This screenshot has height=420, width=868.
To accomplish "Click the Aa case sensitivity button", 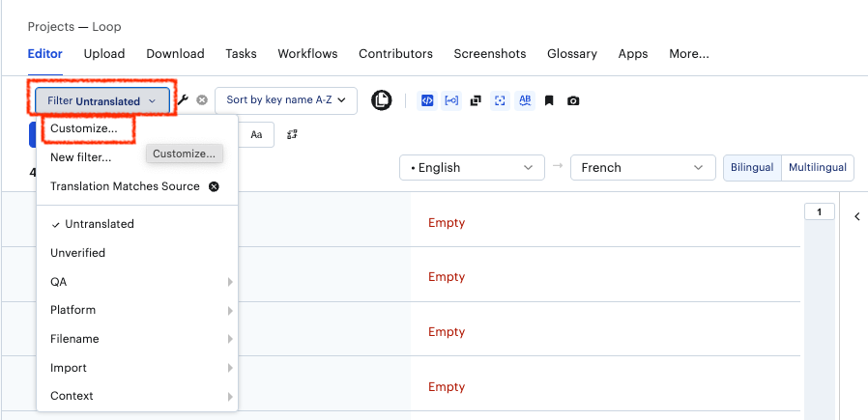I will point(256,135).
